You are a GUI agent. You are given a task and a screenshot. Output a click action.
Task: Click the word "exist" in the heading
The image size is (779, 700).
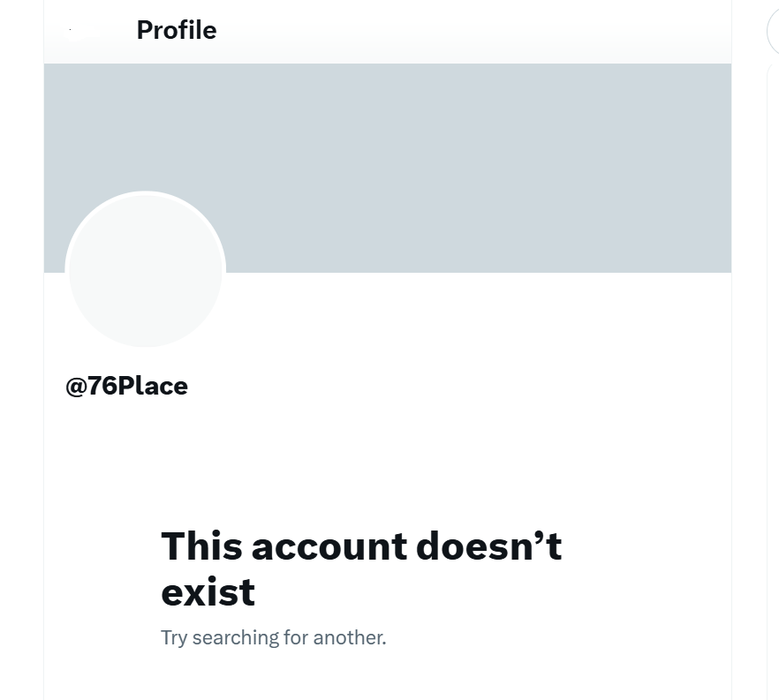(x=208, y=591)
